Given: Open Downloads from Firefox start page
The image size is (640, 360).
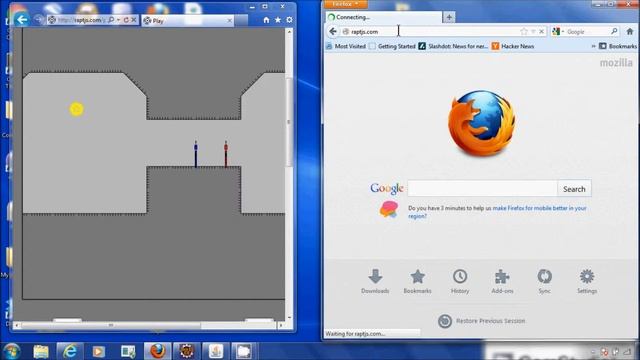Looking at the screenshot, I should (375, 282).
